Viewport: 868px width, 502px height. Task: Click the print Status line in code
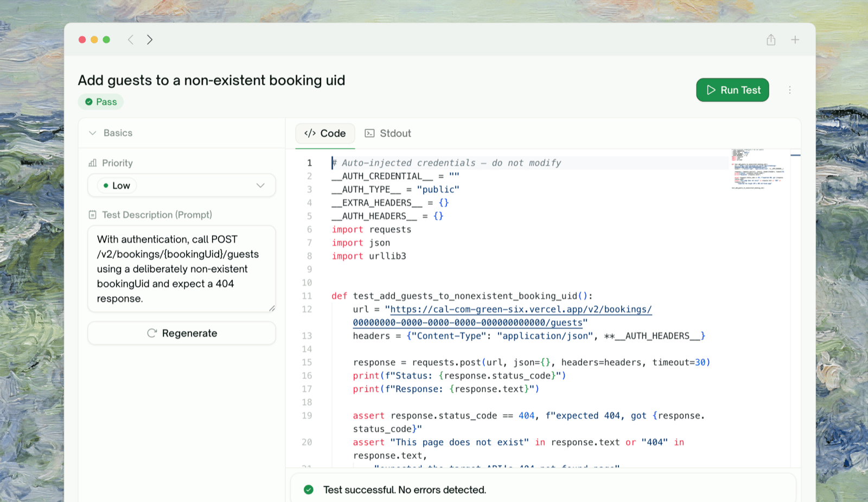click(459, 376)
